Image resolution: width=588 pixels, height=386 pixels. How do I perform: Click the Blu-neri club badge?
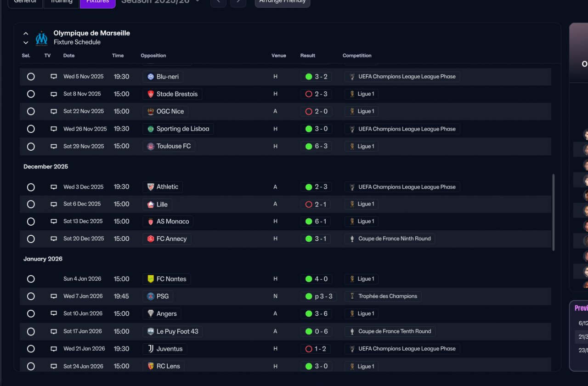tap(151, 77)
